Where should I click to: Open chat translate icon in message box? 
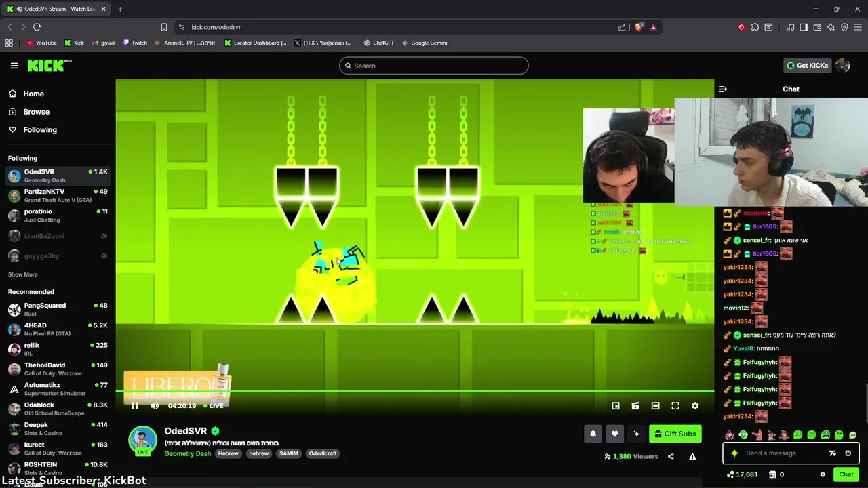[x=833, y=453]
